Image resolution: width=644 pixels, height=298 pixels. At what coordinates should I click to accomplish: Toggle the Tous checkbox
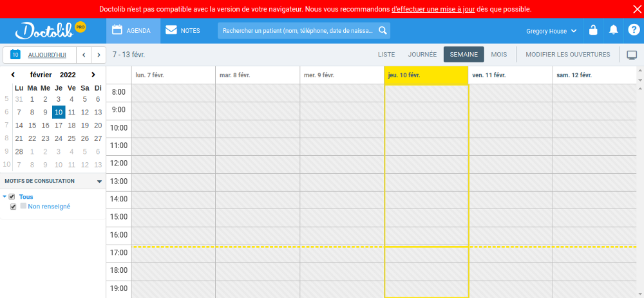[12, 196]
